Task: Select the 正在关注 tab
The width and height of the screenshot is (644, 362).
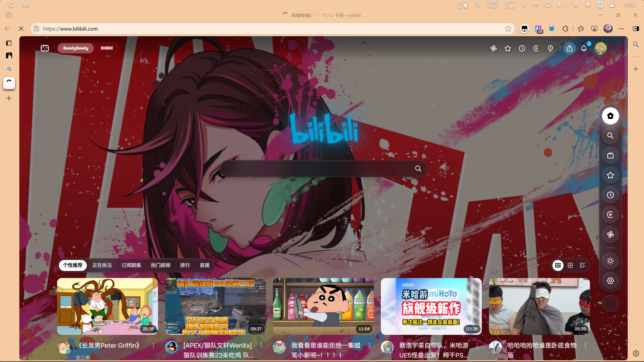Action: [x=102, y=265]
